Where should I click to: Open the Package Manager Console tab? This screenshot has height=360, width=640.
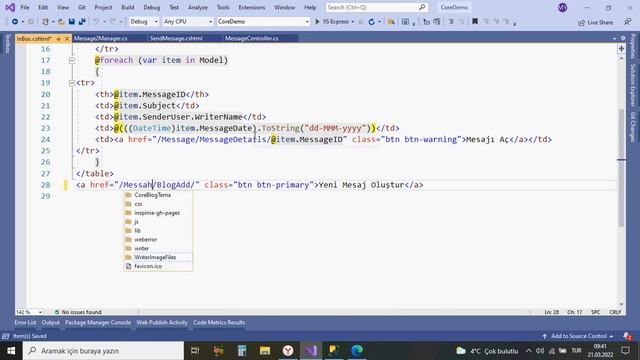pyautogui.click(x=98, y=322)
